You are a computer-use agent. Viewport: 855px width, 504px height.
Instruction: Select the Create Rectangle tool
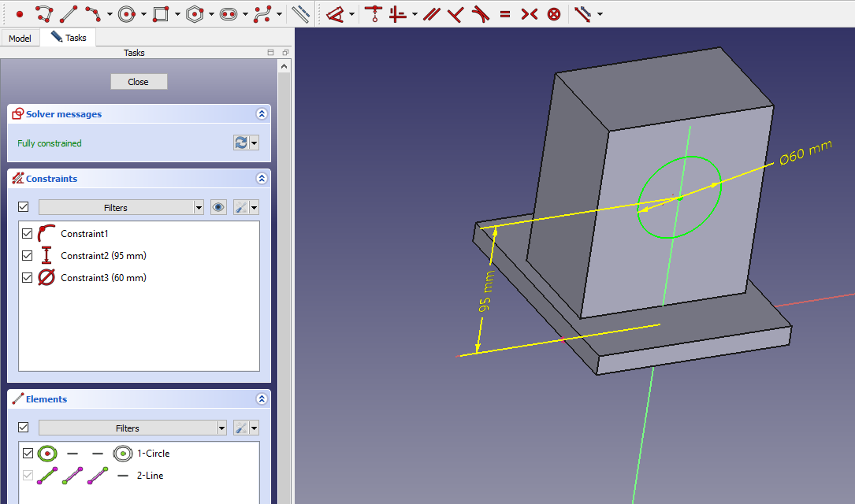point(161,14)
